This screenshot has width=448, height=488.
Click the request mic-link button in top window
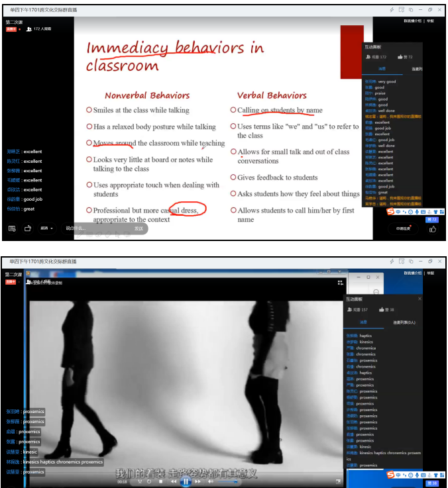[x=404, y=228]
